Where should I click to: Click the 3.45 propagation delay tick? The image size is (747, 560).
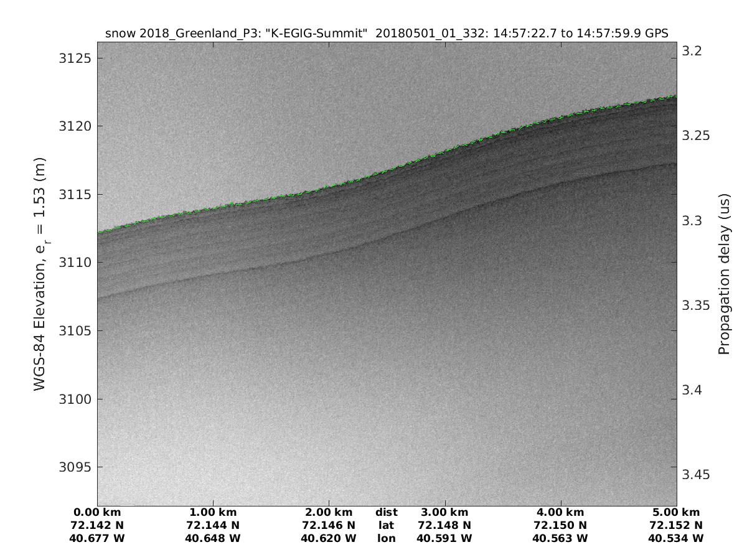point(697,475)
